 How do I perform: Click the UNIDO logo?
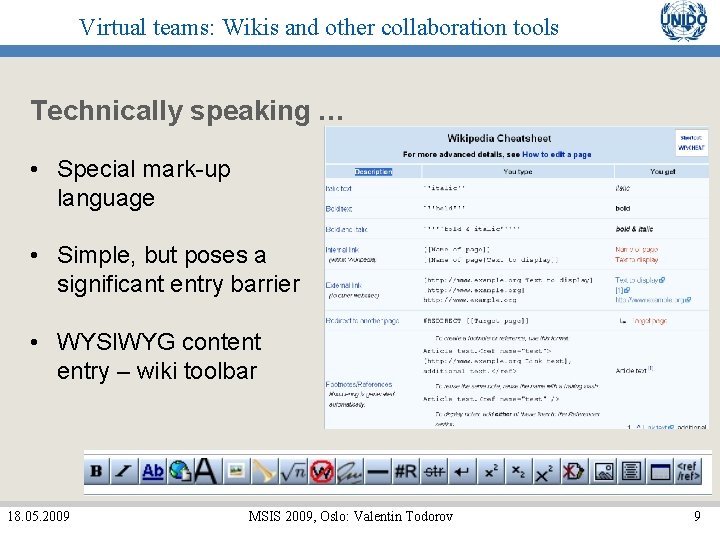684,21
